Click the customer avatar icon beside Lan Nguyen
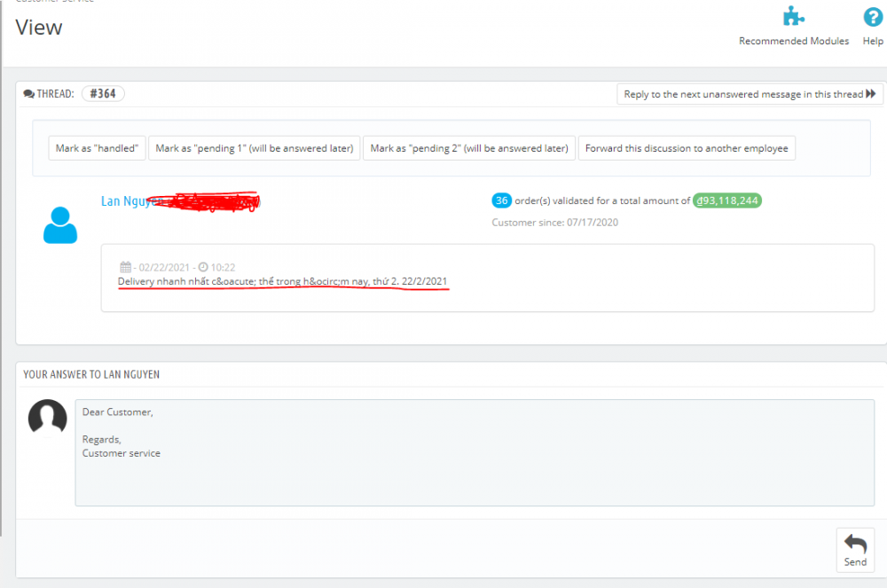Viewport: 887px width, 588px height. (x=60, y=225)
